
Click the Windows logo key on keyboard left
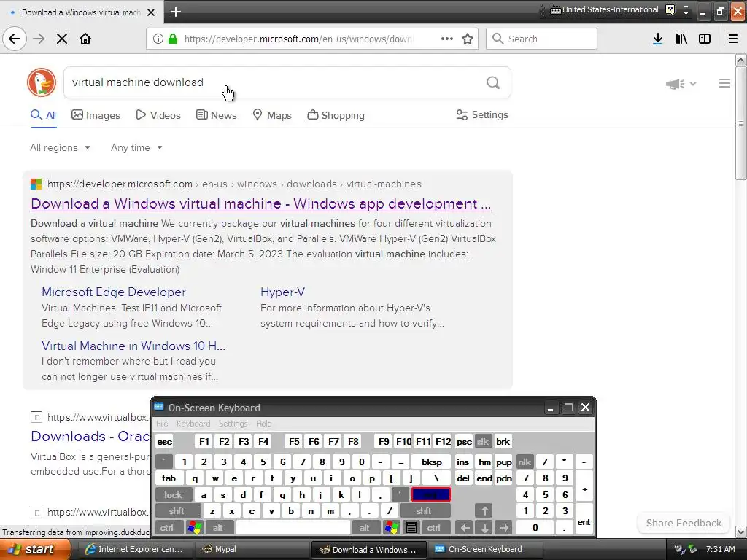tap(195, 527)
